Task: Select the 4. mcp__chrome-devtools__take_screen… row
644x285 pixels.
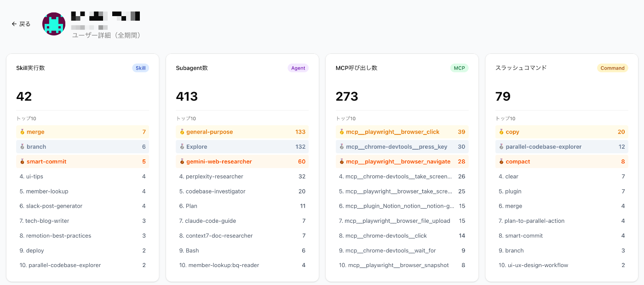Action: pyautogui.click(x=402, y=176)
